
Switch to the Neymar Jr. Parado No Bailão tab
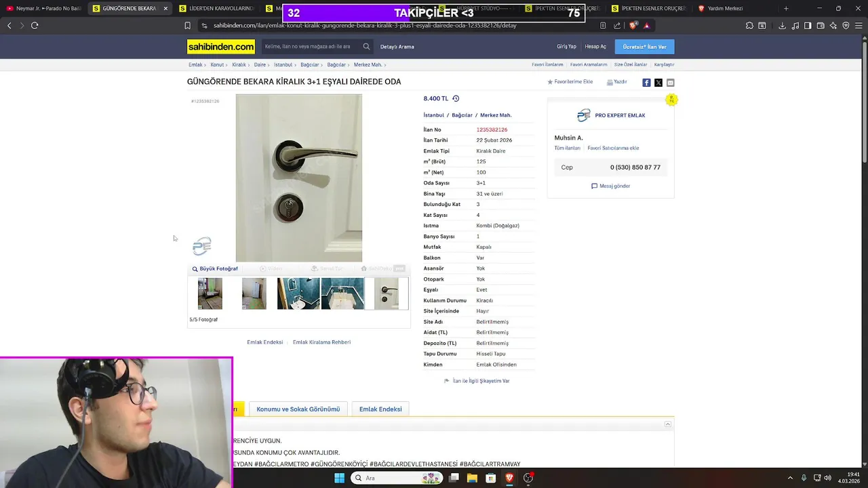coord(43,8)
